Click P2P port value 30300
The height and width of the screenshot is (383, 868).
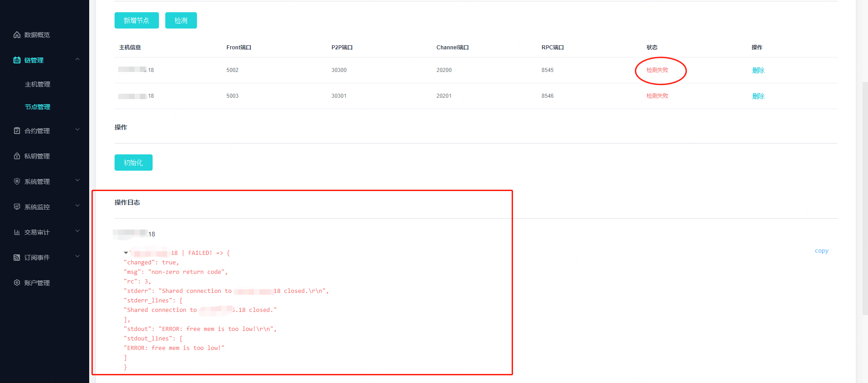tap(339, 70)
